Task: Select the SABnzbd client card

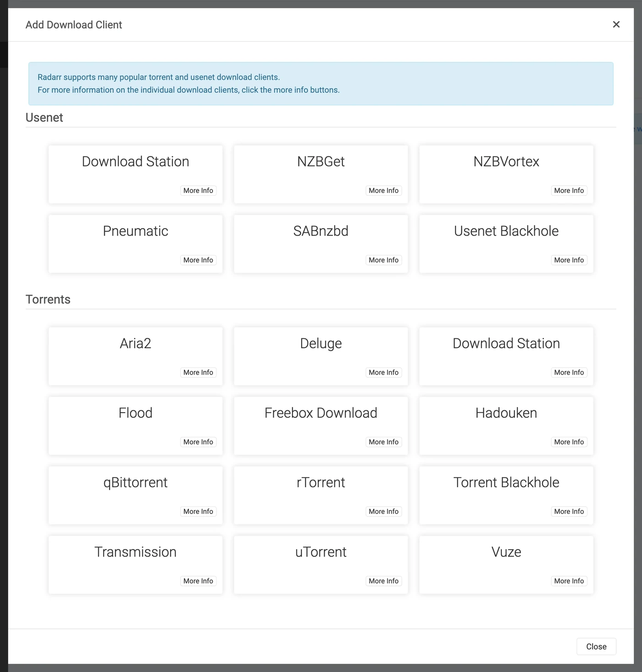Action: 321,244
